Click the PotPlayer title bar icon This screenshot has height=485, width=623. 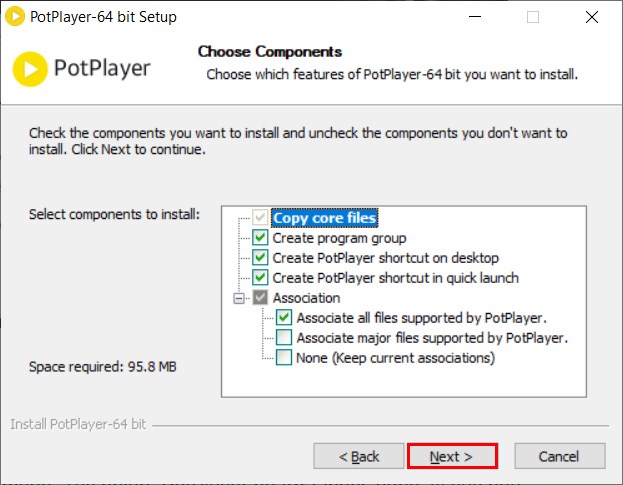[x=15, y=17]
